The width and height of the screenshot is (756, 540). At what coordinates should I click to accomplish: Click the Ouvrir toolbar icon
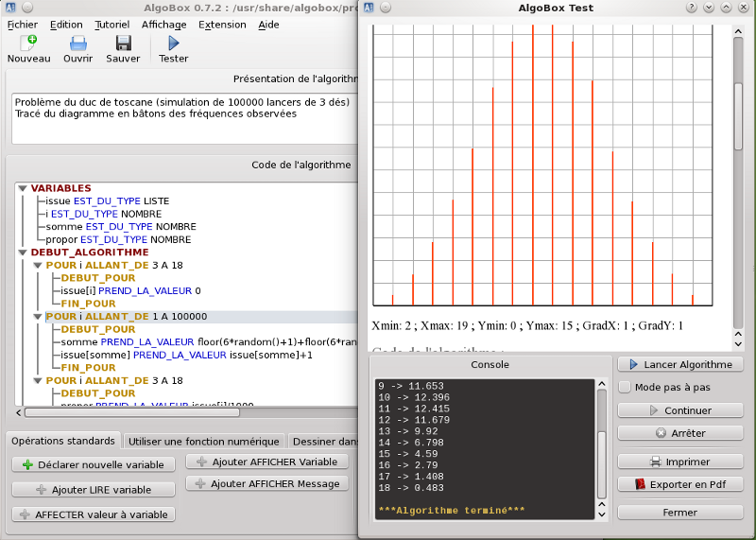pyautogui.click(x=78, y=44)
